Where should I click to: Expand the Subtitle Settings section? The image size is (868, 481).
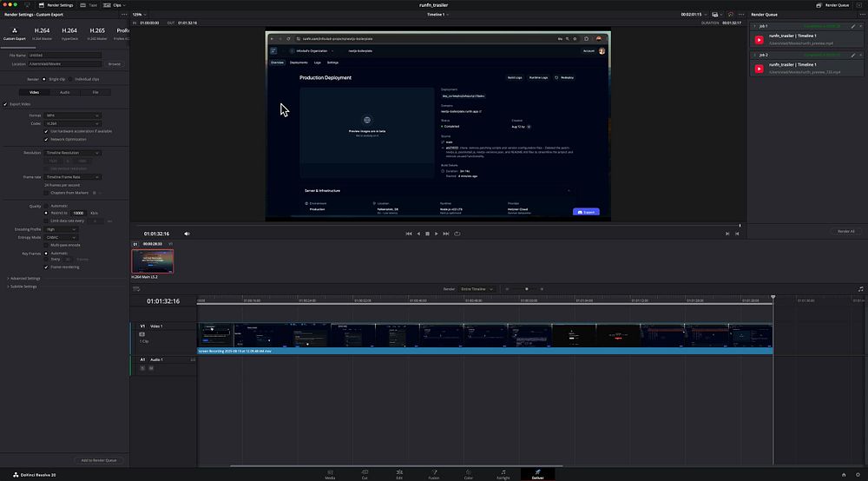pos(23,287)
